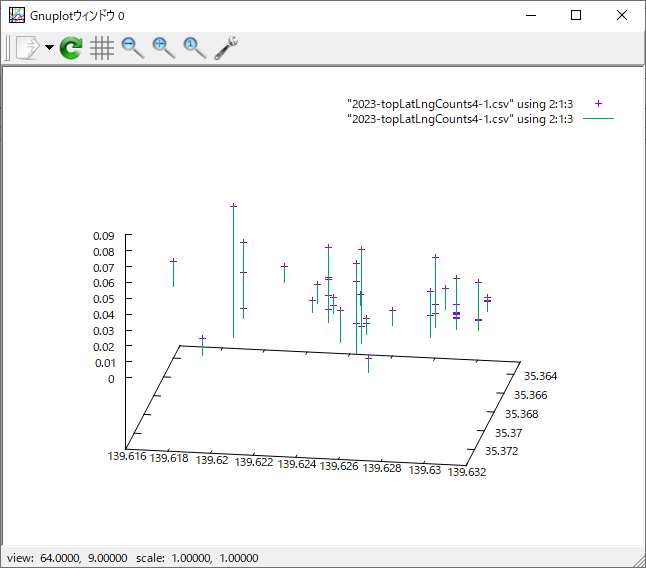The image size is (646, 568).
Task: Click the 35.364 y-axis tick label
Action: coord(541,376)
